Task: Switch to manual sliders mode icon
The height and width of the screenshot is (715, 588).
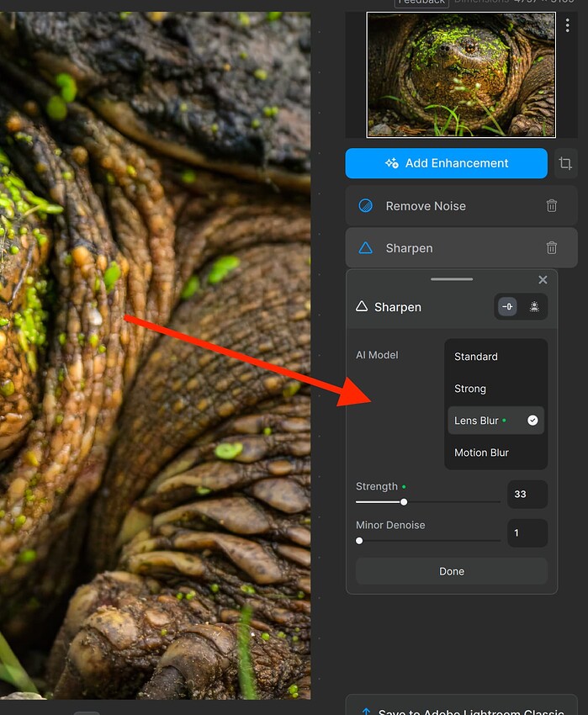Action: click(x=508, y=307)
